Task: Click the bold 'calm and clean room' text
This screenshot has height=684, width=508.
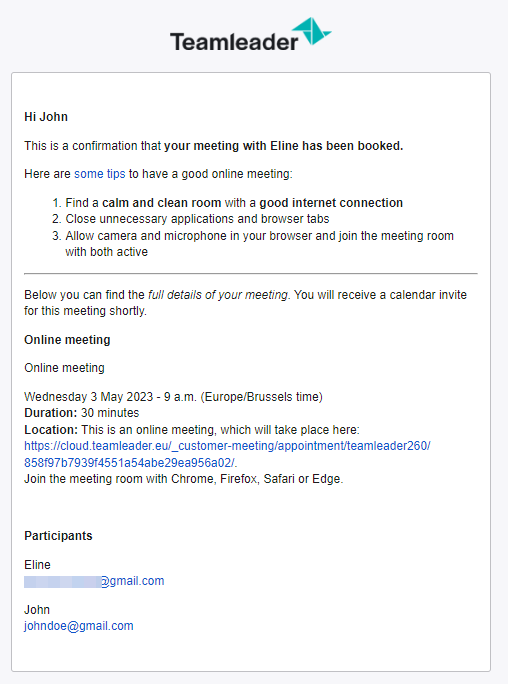Action: [161, 203]
